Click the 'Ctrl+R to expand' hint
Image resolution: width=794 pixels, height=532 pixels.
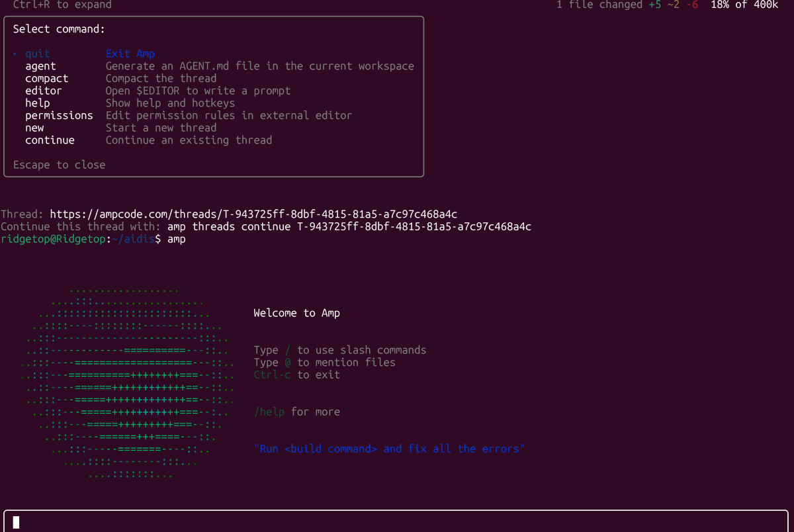pos(62,5)
